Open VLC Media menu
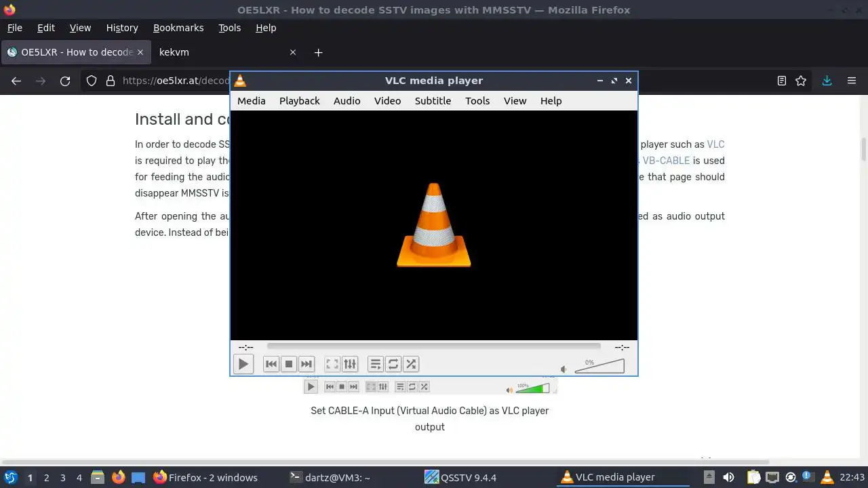This screenshot has height=488, width=868. point(251,100)
